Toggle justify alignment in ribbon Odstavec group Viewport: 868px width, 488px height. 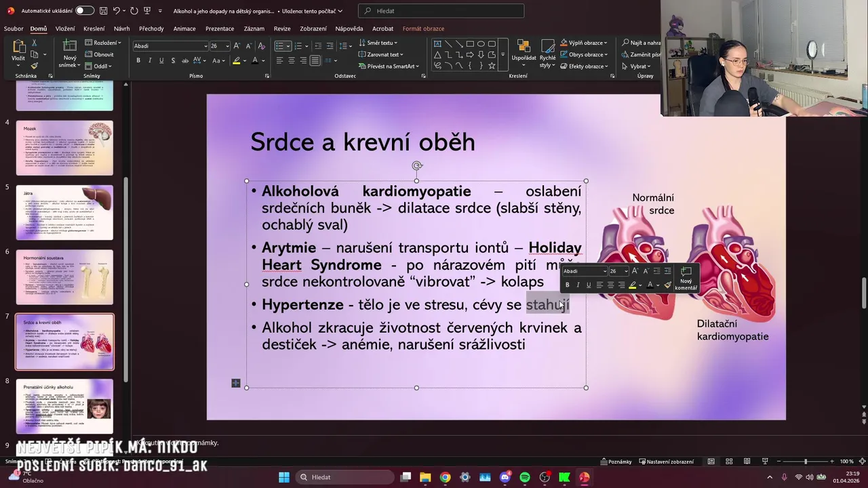click(315, 60)
